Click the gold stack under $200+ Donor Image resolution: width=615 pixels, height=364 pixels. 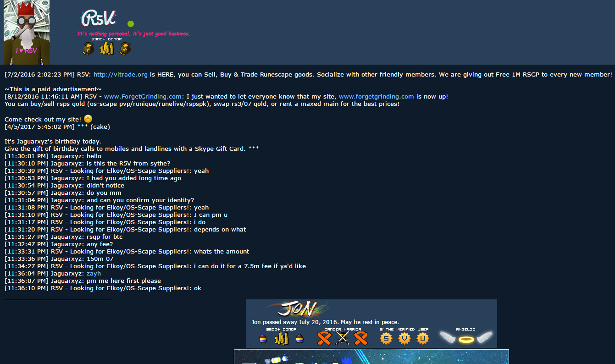point(281,339)
